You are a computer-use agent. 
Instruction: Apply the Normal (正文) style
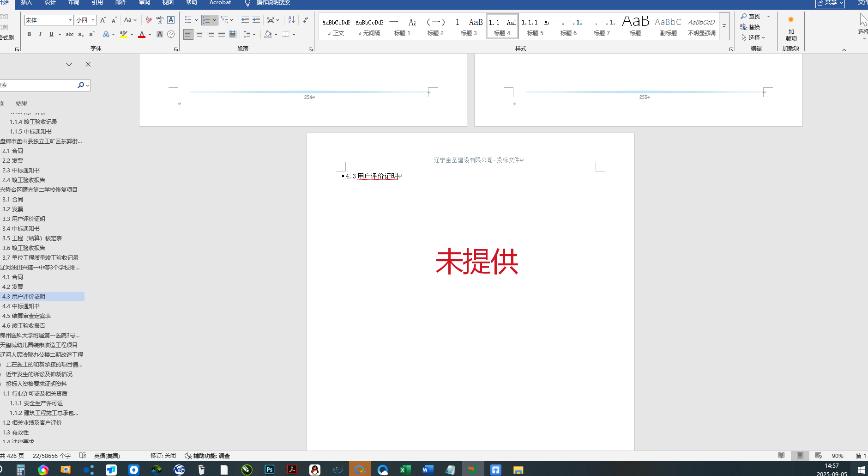pyautogui.click(x=336, y=26)
